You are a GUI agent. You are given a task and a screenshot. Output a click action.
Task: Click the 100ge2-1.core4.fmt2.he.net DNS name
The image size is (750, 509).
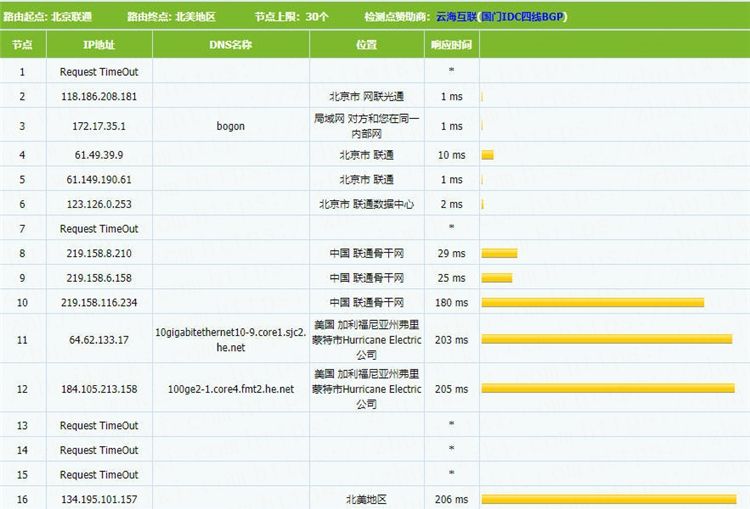coord(230,389)
